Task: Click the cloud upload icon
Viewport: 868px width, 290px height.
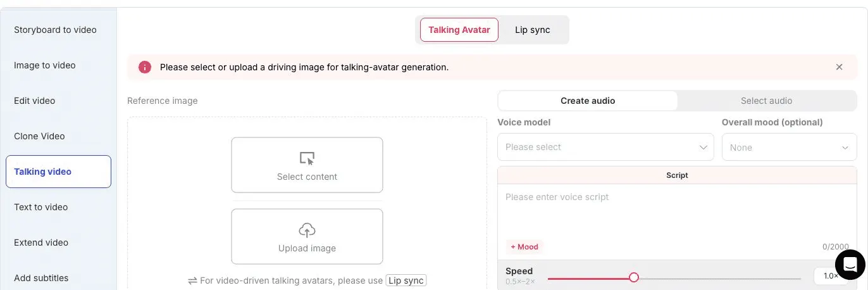Action: pyautogui.click(x=307, y=230)
